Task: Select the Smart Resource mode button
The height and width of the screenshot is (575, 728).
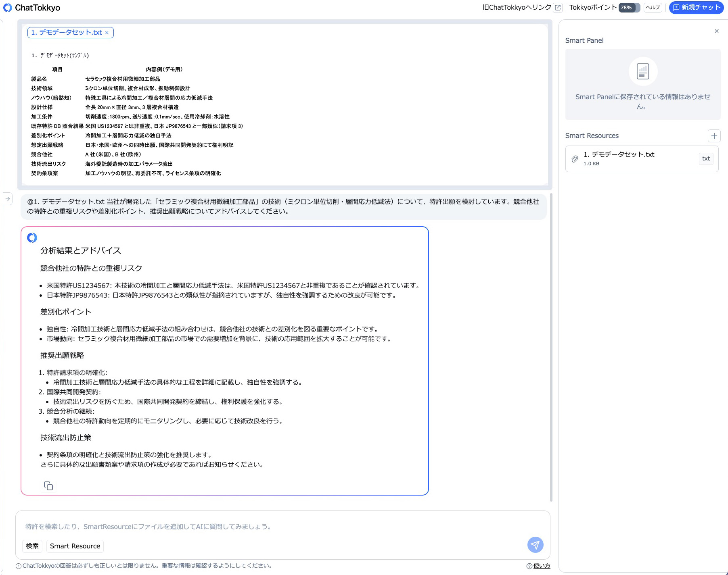Action: tap(75, 546)
